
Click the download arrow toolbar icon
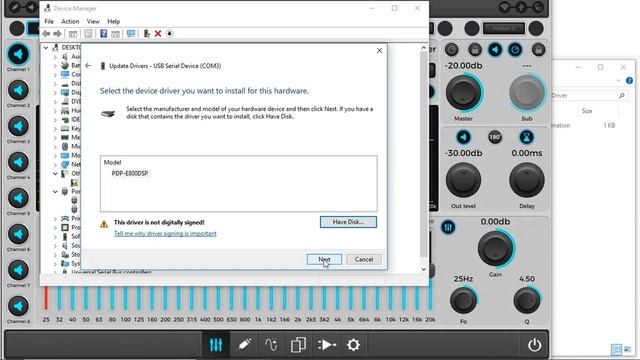(169, 34)
